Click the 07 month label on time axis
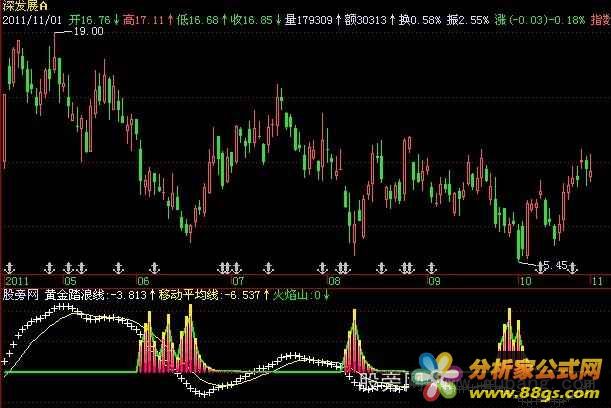 (x=238, y=281)
